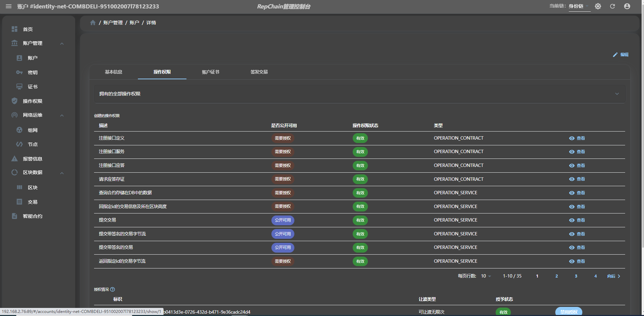
Task: Collapse the 区块数据 sidebar group chevron
Action: point(62,173)
